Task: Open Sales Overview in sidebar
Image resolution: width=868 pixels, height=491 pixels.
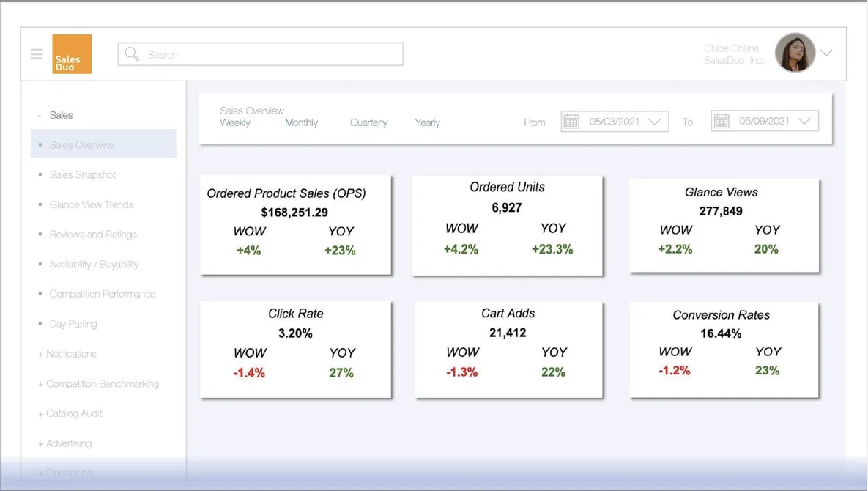Action: pyautogui.click(x=103, y=144)
